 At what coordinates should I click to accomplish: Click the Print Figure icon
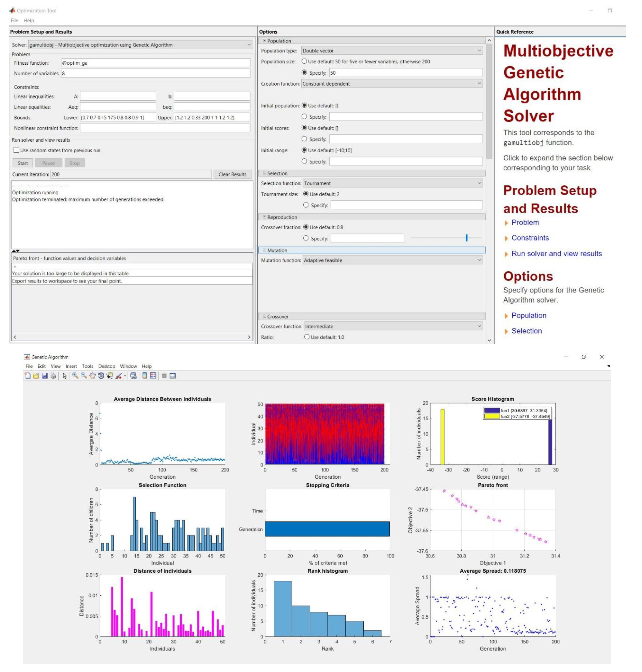[x=53, y=375]
